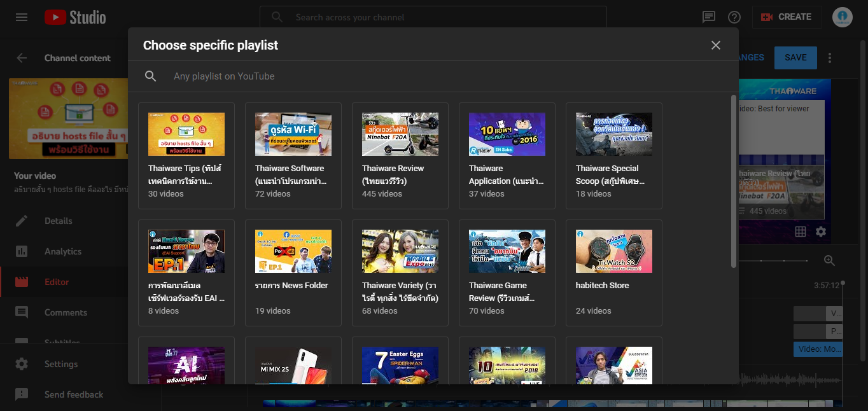Open the Comments sidebar item
Viewport: 868px width, 411px height.
[x=66, y=312]
